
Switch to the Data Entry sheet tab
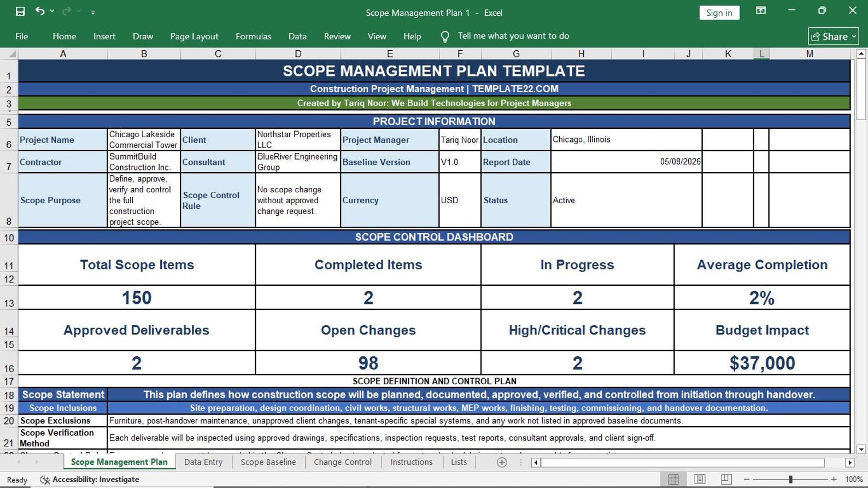pos(203,462)
